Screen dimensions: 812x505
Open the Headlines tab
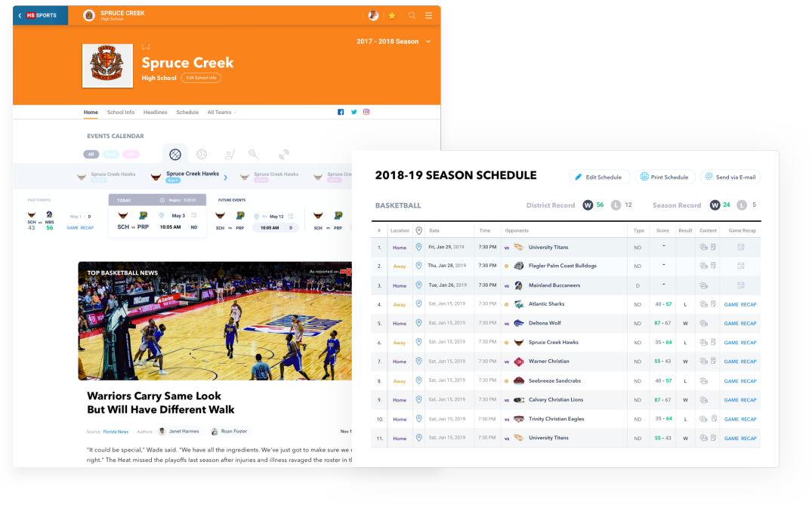(x=156, y=112)
